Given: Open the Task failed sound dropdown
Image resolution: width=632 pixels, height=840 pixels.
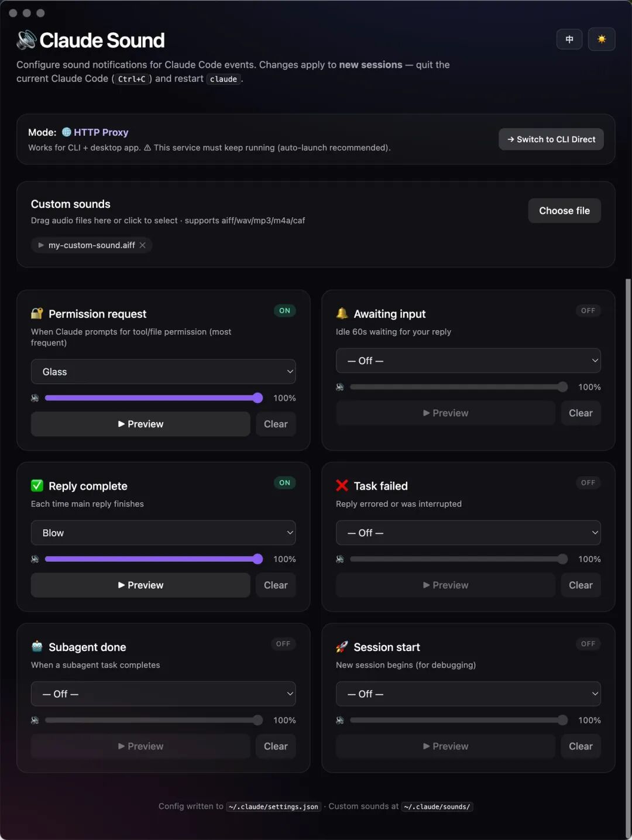Looking at the screenshot, I should (468, 533).
